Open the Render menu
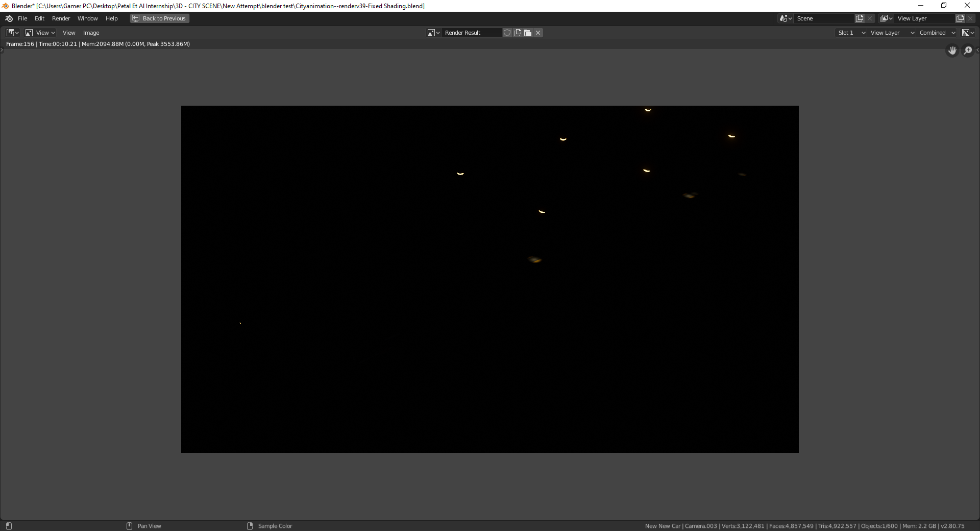 (x=61, y=18)
